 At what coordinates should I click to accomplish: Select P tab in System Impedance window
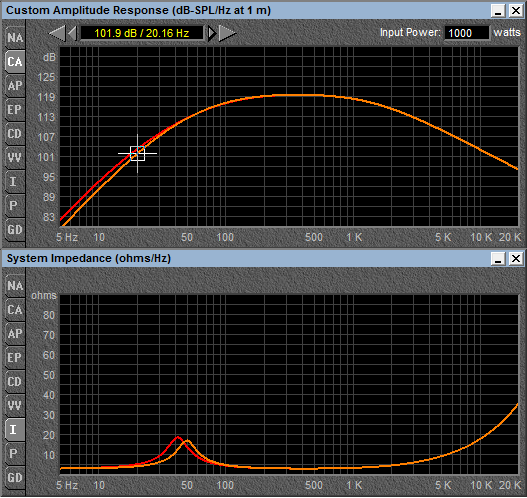(15, 454)
